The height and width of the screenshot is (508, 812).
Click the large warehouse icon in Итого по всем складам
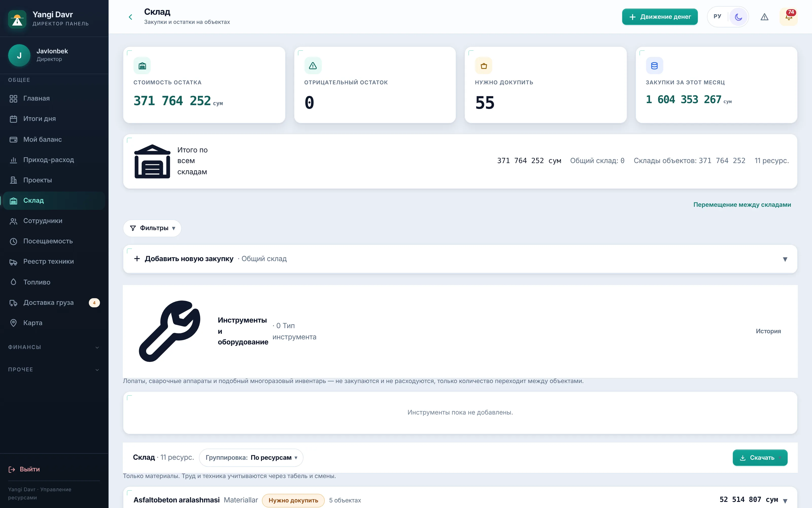pos(152,161)
